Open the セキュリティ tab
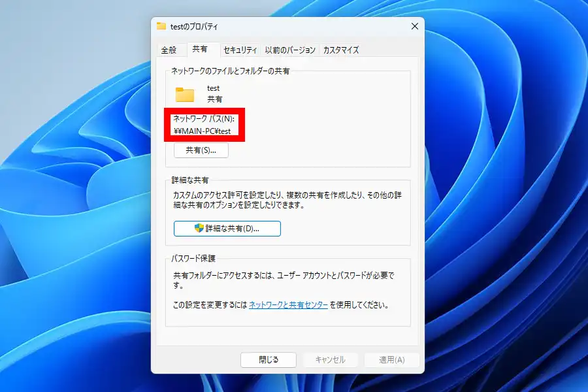The image size is (588, 392). (240, 50)
